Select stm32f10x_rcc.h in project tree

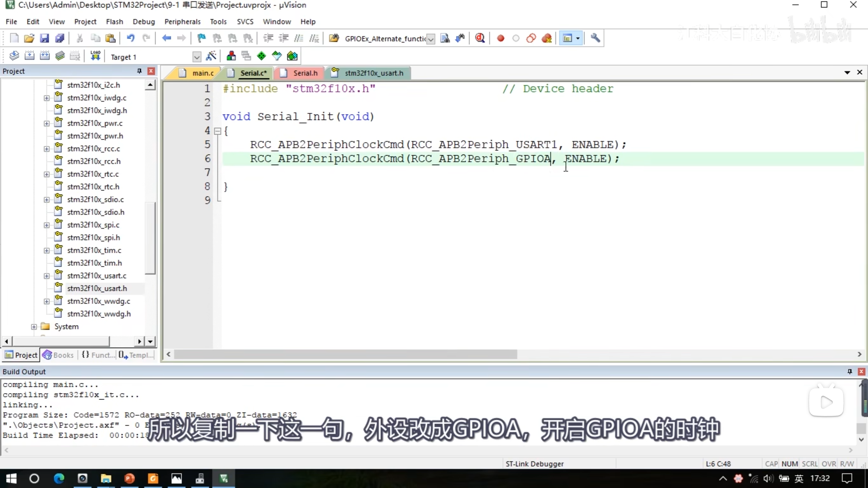(x=94, y=161)
